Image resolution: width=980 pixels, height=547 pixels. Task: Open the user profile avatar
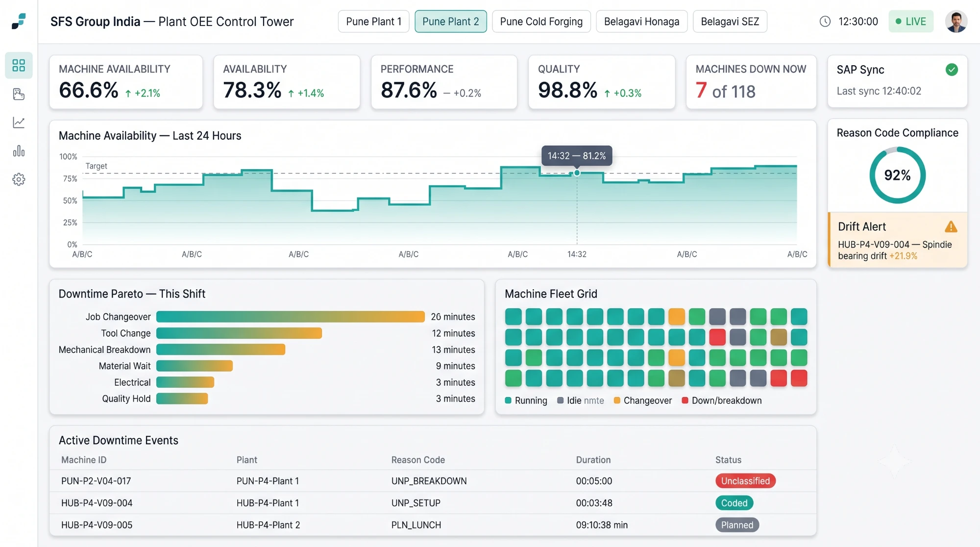tap(956, 22)
